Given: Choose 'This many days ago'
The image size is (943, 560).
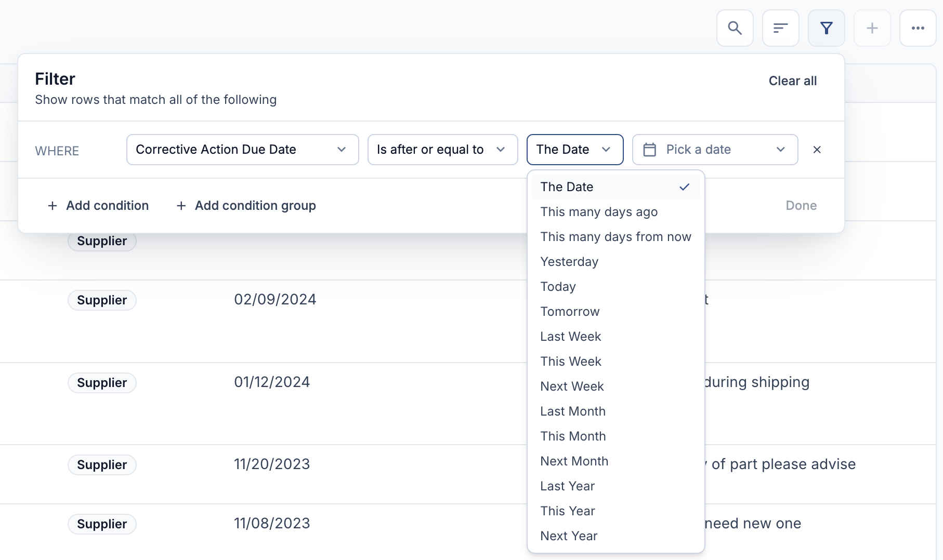Looking at the screenshot, I should pos(615,212).
